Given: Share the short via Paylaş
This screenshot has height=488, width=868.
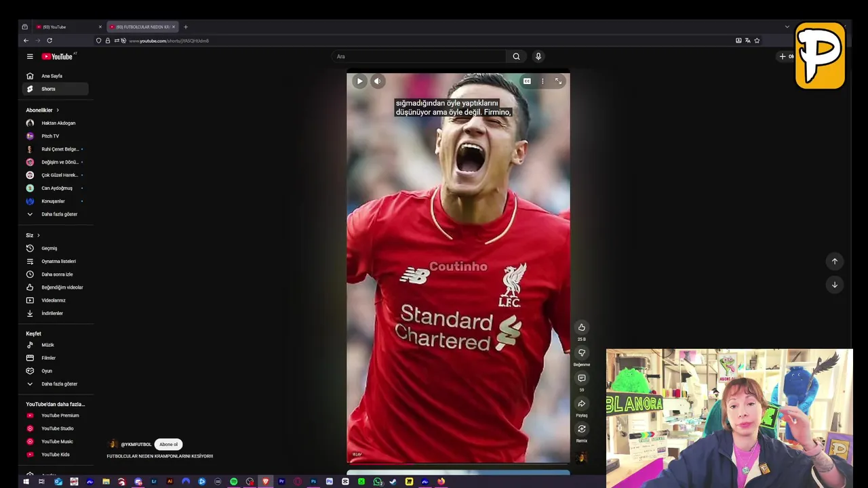Looking at the screenshot, I should (x=582, y=404).
